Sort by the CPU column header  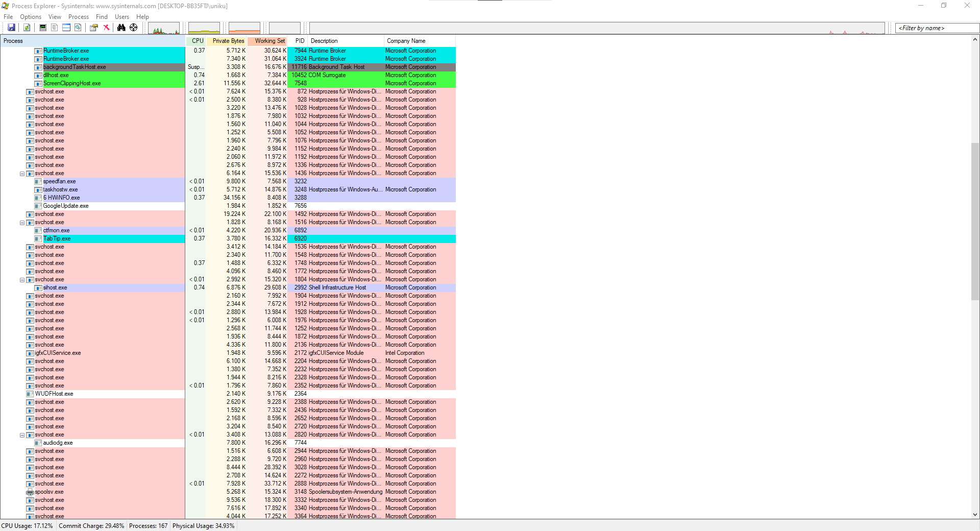tap(197, 41)
